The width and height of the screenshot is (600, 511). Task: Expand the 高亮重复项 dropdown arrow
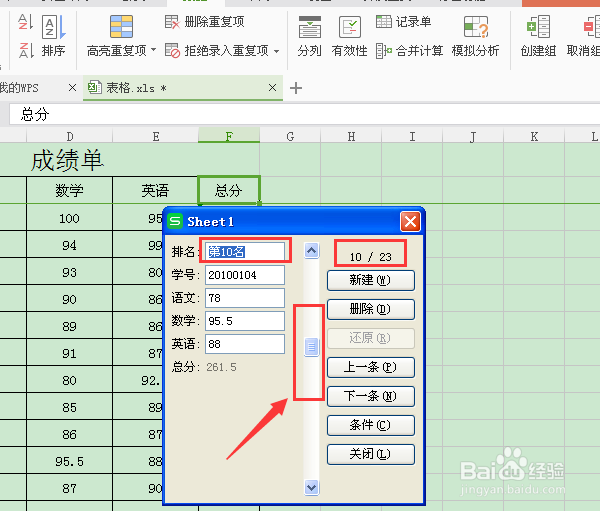(153, 50)
